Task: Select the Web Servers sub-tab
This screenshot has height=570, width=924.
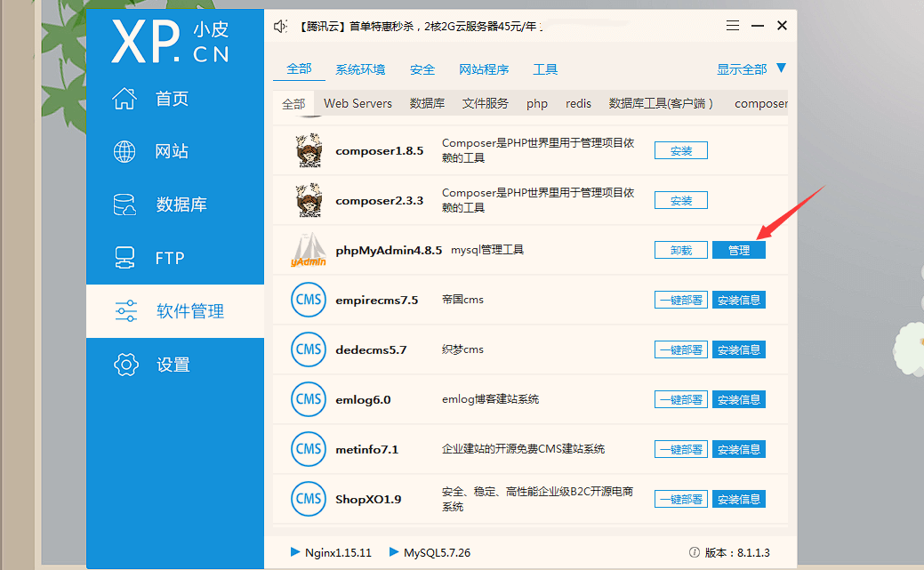Action: (x=358, y=104)
